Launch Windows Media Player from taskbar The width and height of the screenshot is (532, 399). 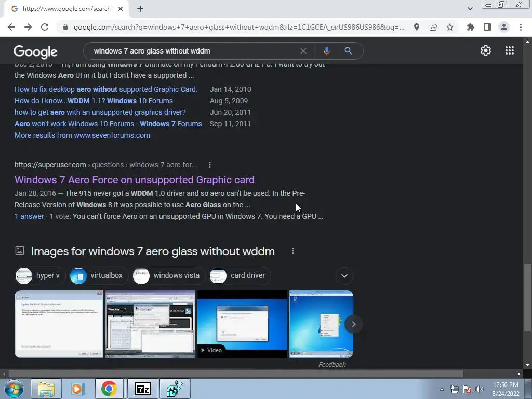[x=77, y=389]
